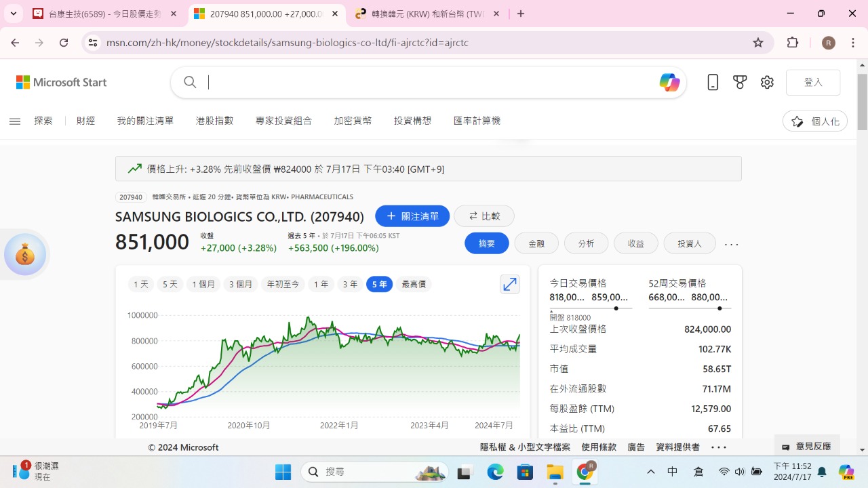Open the 匯率計算機 menu item
The image size is (868, 488).
point(477,121)
